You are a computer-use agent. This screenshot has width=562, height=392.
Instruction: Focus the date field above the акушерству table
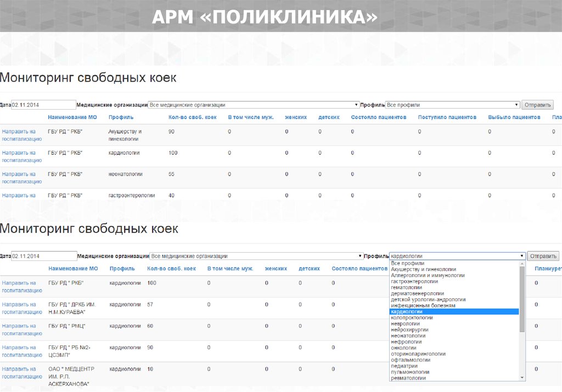(x=43, y=105)
